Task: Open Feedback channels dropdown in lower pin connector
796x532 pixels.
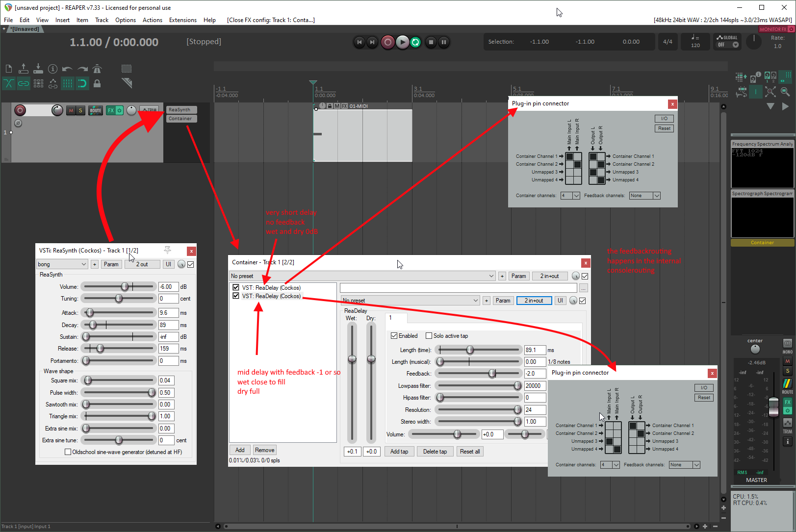Action: [x=685, y=465]
